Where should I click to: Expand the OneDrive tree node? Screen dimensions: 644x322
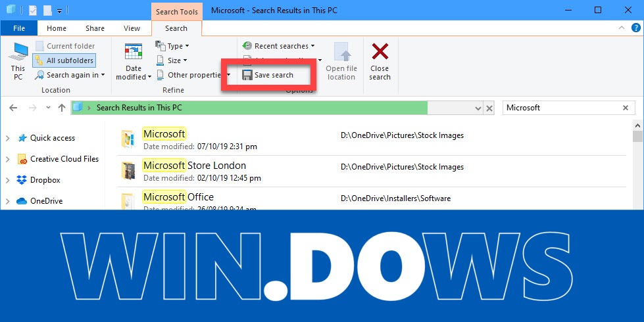click(8, 201)
